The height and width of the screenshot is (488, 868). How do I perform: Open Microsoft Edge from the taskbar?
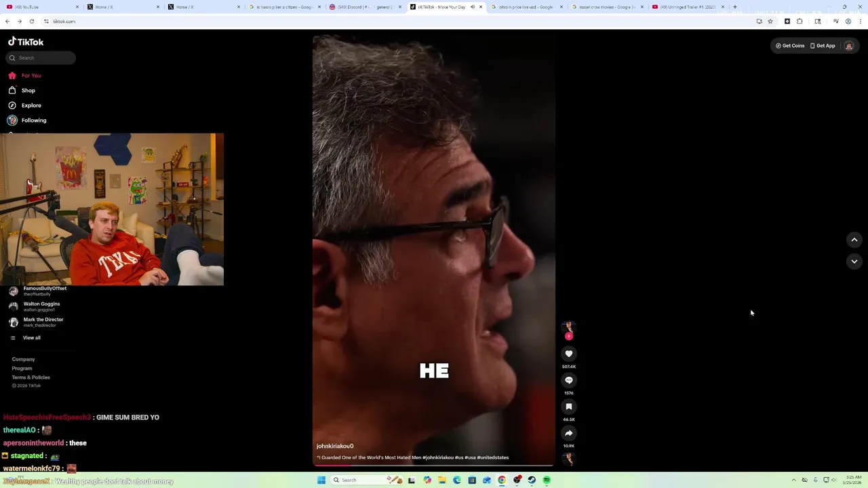(x=457, y=480)
